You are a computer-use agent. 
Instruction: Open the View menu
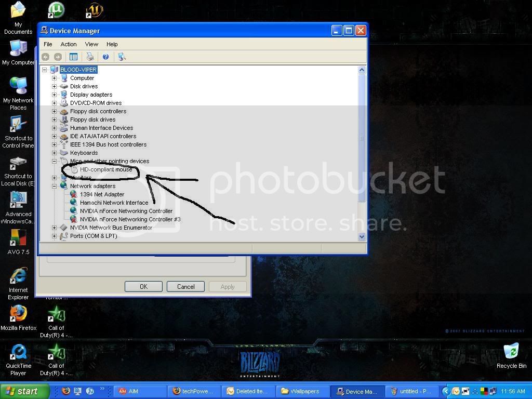91,44
